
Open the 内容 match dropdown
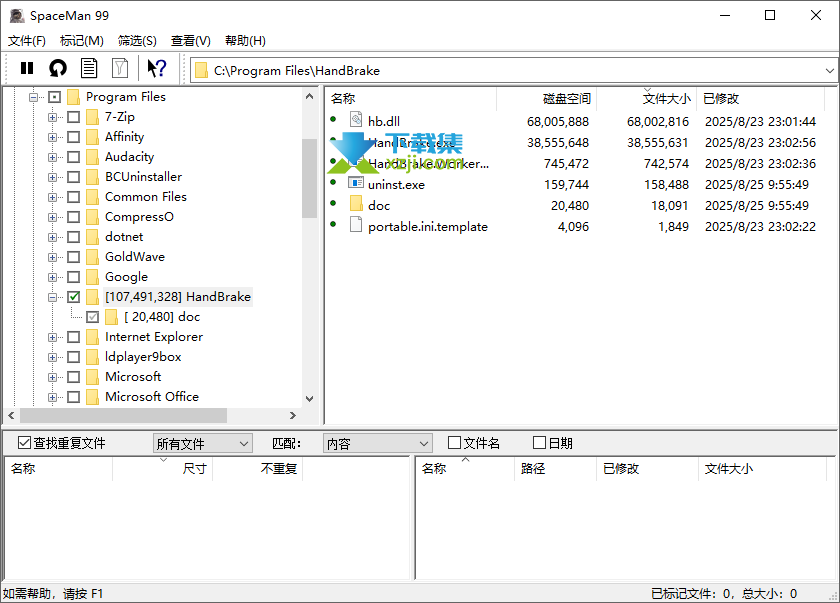point(377,443)
